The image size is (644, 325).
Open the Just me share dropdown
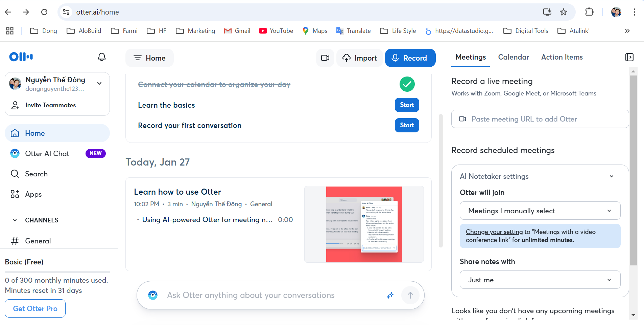click(x=540, y=280)
